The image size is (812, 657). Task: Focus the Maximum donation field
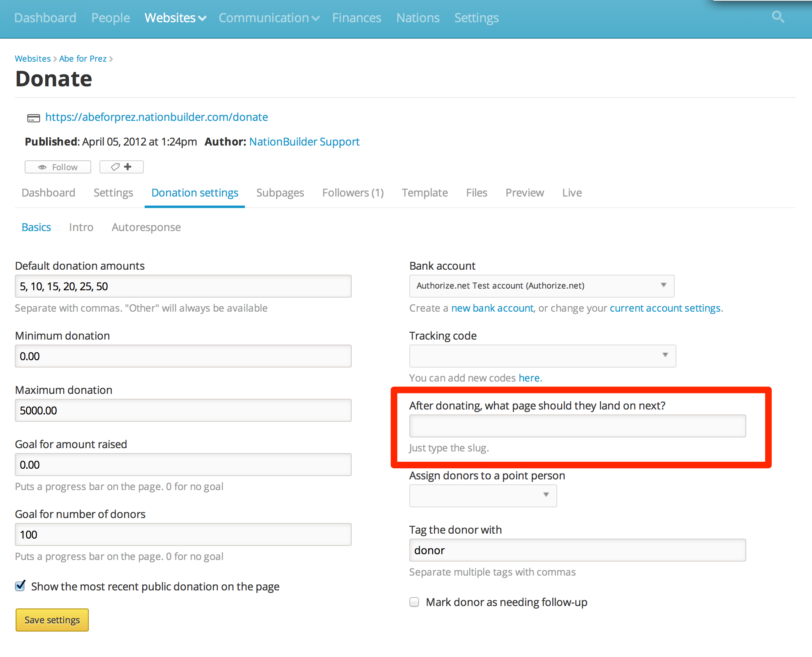coord(183,410)
